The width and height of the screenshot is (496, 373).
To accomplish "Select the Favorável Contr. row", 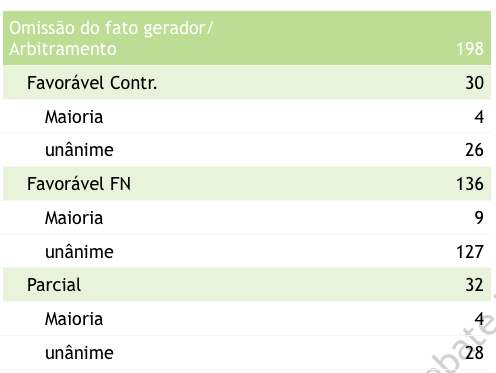I will [x=247, y=83].
